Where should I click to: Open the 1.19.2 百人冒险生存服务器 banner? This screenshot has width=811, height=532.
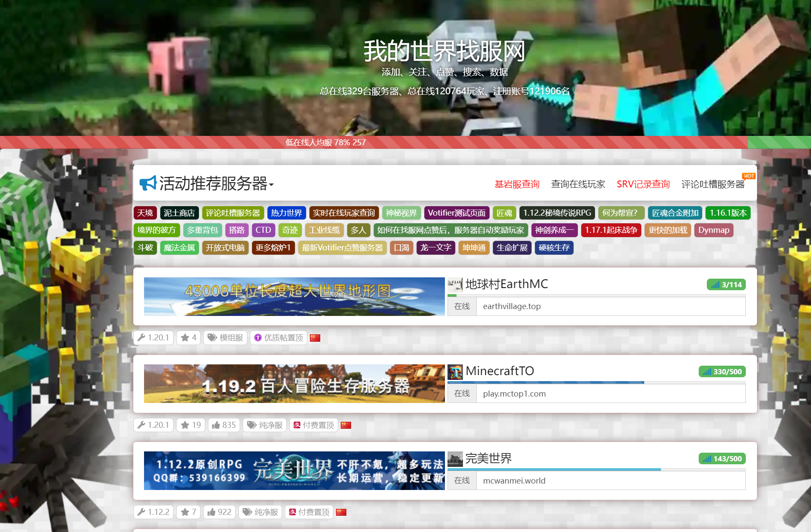click(x=294, y=384)
